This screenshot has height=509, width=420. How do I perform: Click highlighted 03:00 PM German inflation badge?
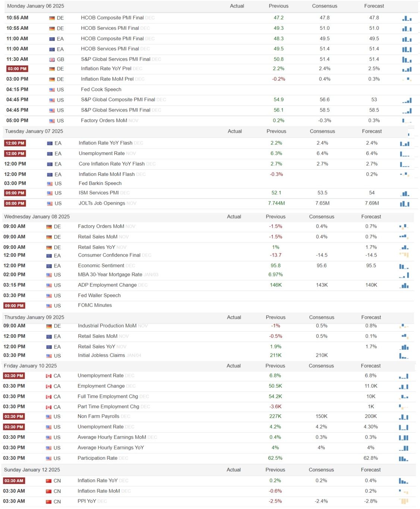tap(17, 69)
